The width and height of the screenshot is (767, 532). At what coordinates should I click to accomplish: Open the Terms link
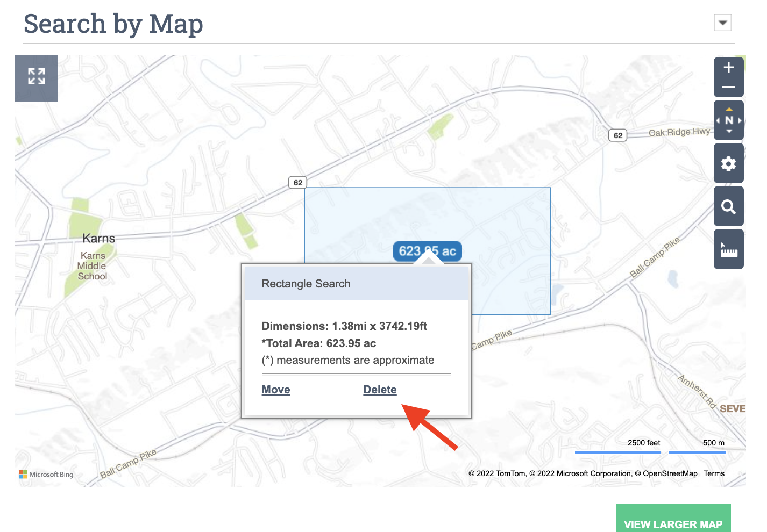coord(714,473)
